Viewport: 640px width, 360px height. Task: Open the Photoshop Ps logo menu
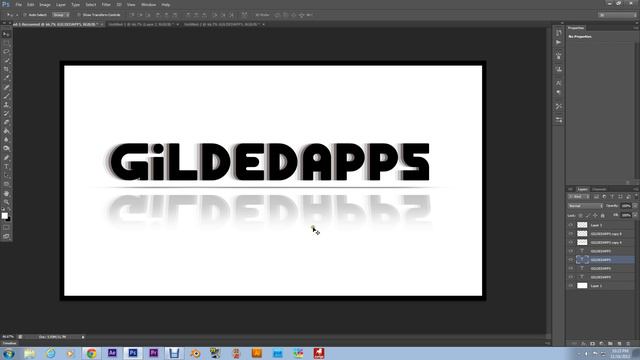6,4
